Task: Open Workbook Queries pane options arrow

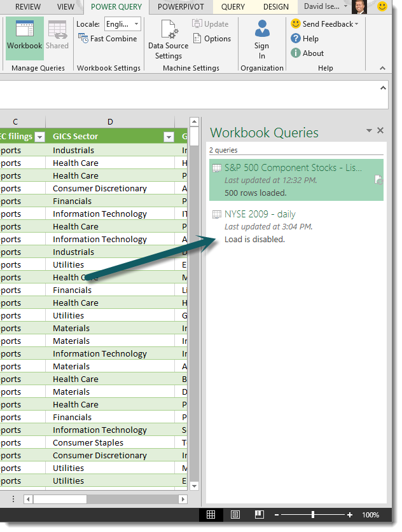Action: coord(369,130)
